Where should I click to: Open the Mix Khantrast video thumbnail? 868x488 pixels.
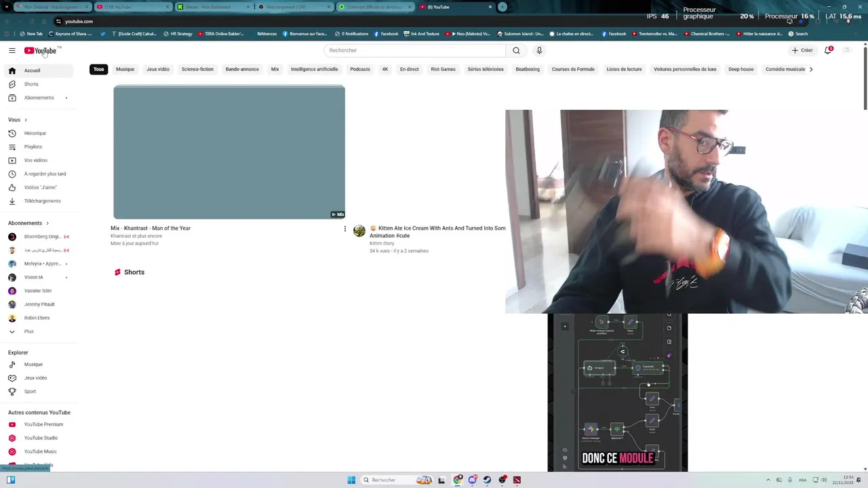click(229, 152)
